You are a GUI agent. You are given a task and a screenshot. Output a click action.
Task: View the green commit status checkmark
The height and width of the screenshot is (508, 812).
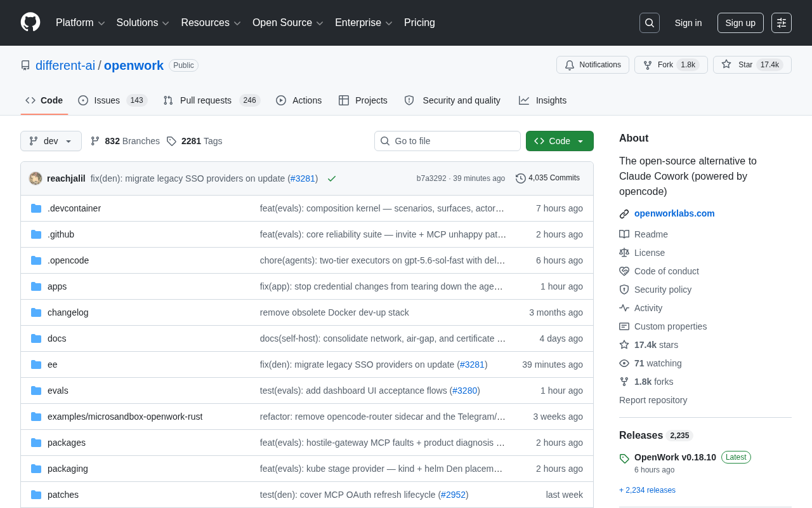click(332, 178)
